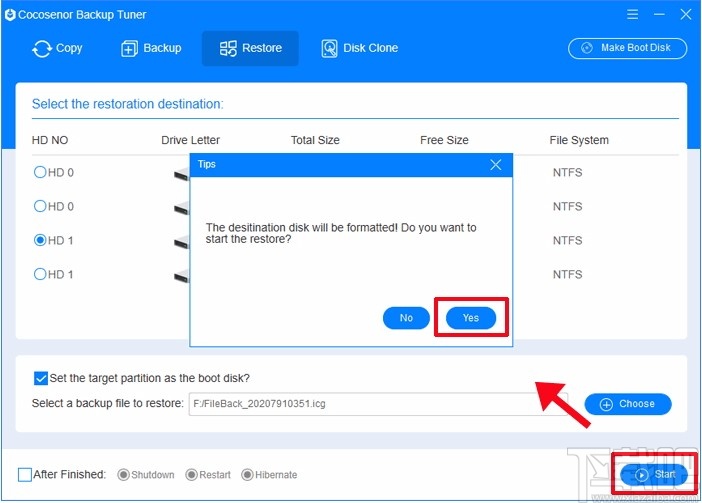Click the File System column header
The image size is (702, 503).
coord(579,140)
